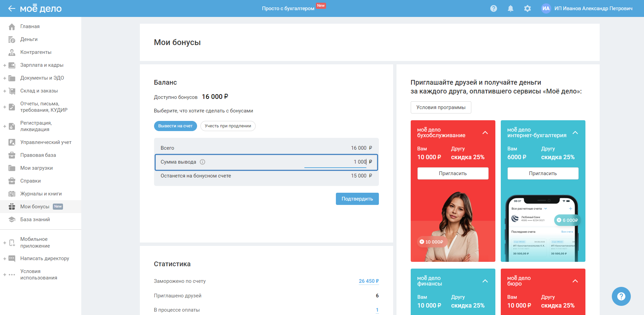This screenshot has width=644, height=315.
Task: Click the Подтвердить button
Action: point(357,199)
